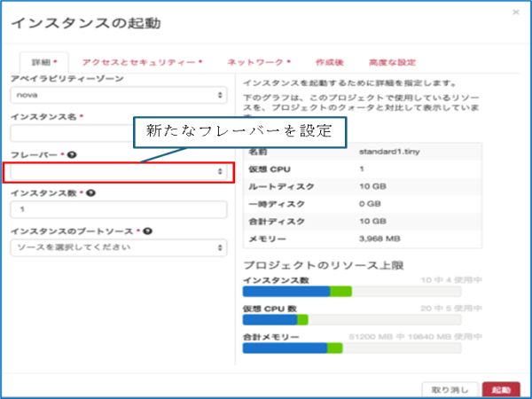Screen dimensions: 532x399
Task: Close the インスタンスの起動 dialog
Action: (x=515, y=12)
